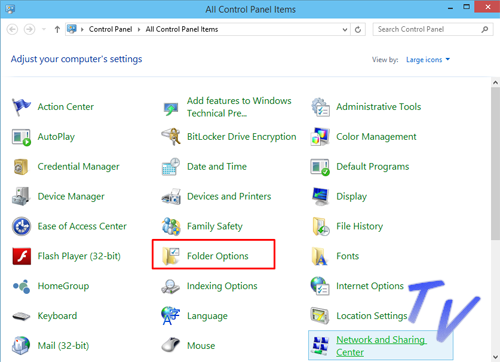Screen dimensions: 500x362
Task: Open the AutoPlay icon
Action: point(21,137)
